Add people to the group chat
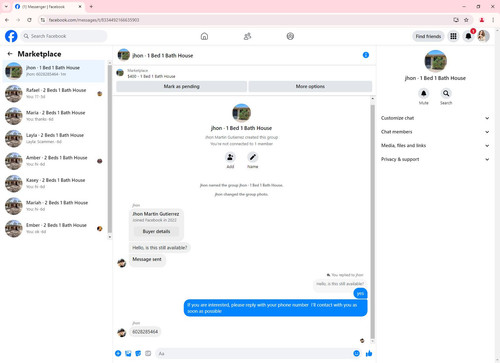The width and height of the screenshot is (500, 363). click(x=230, y=157)
